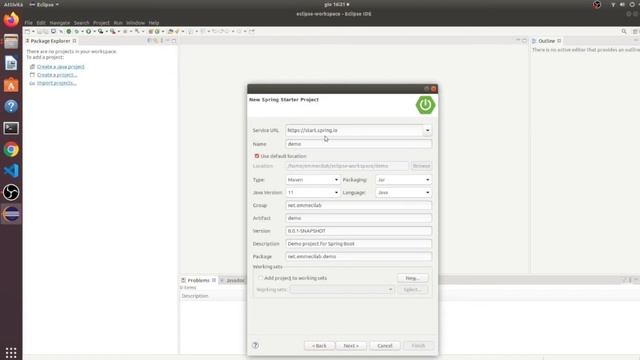Click the New... working sets button
The height and width of the screenshot is (360, 640).
pyautogui.click(x=413, y=278)
